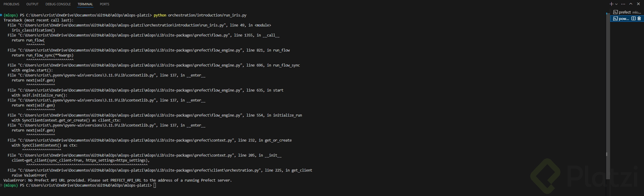The width and height of the screenshot is (644, 196).
Task: Switch to the OUTPUT tab
Action: click(32, 4)
